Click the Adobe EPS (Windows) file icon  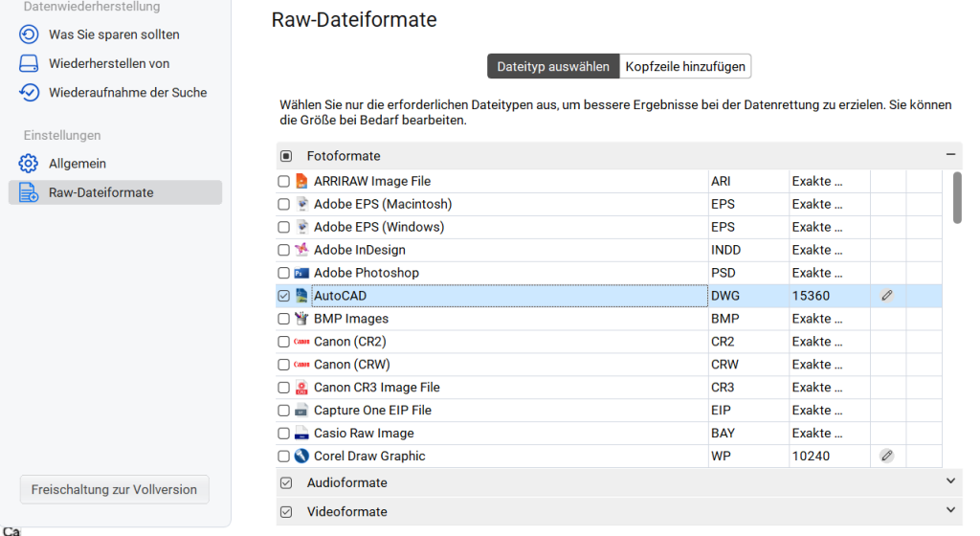click(301, 227)
